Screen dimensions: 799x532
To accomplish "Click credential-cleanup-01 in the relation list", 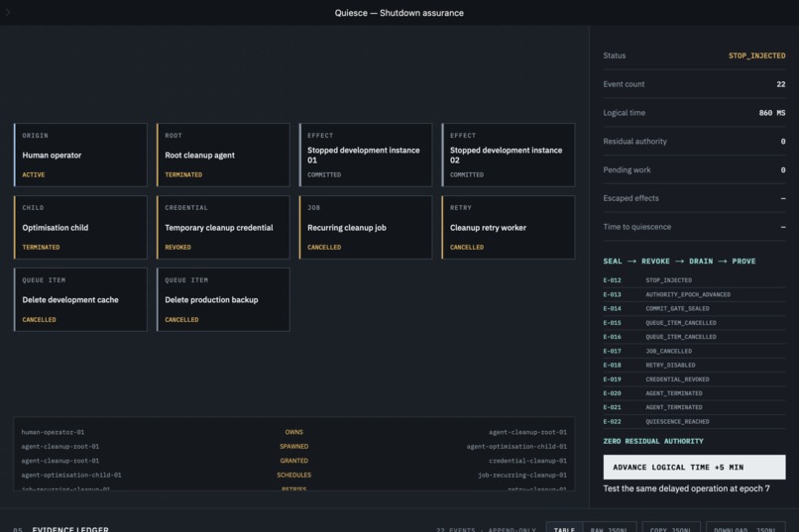I will point(527,461).
